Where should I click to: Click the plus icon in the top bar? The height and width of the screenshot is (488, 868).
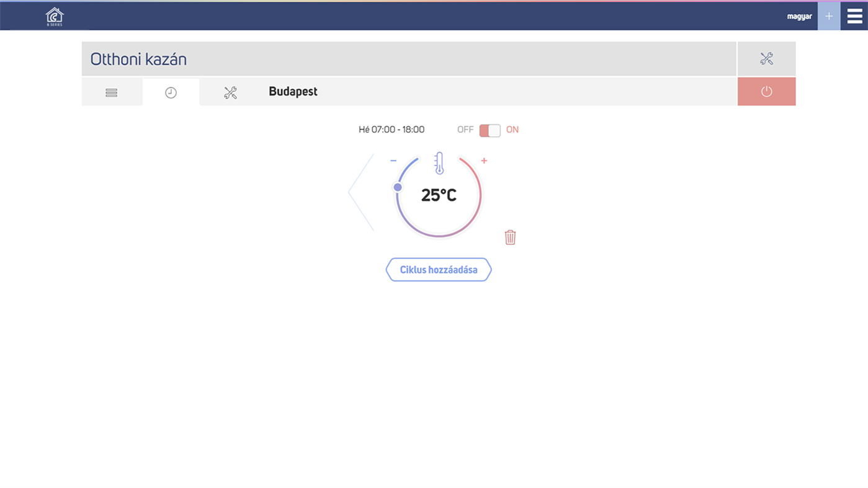click(x=828, y=16)
